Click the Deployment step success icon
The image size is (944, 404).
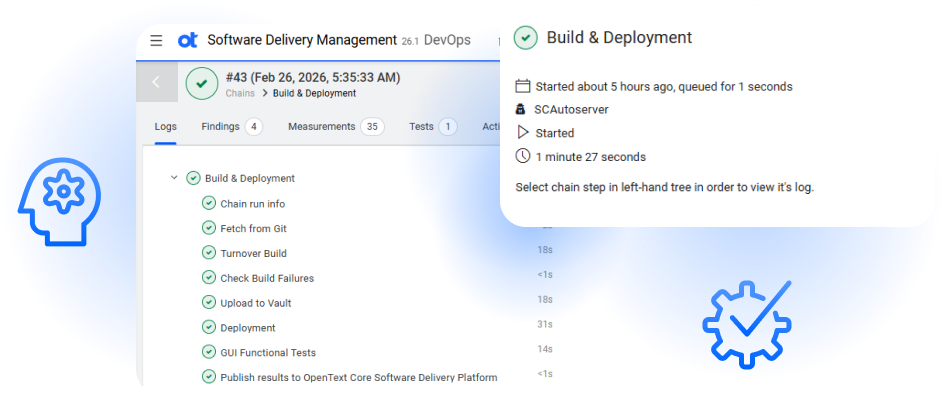pos(209,327)
